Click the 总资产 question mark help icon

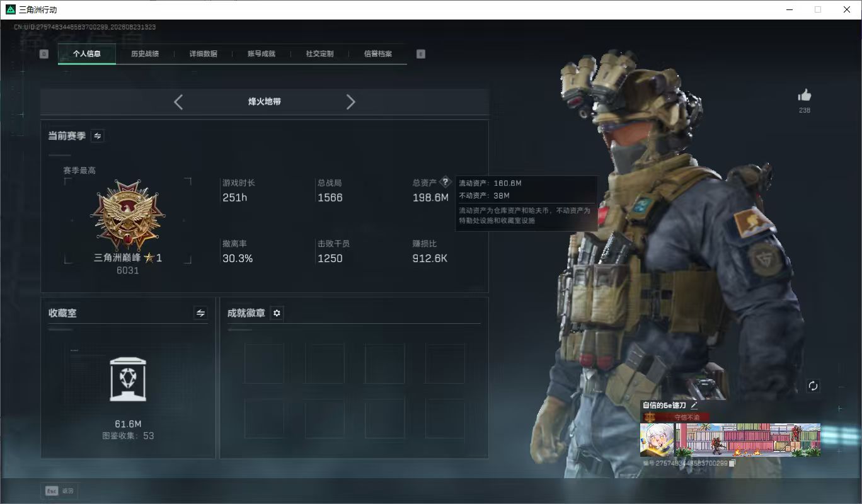[x=445, y=182]
